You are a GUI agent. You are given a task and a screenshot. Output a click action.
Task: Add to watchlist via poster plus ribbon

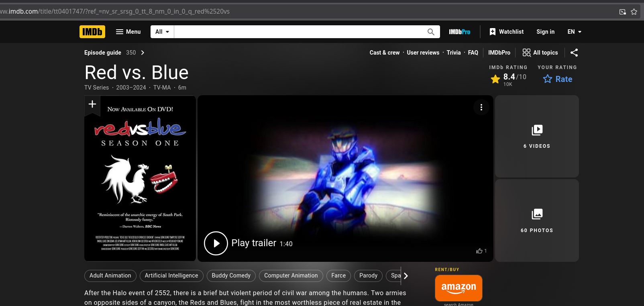pyautogui.click(x=92, y=104)
